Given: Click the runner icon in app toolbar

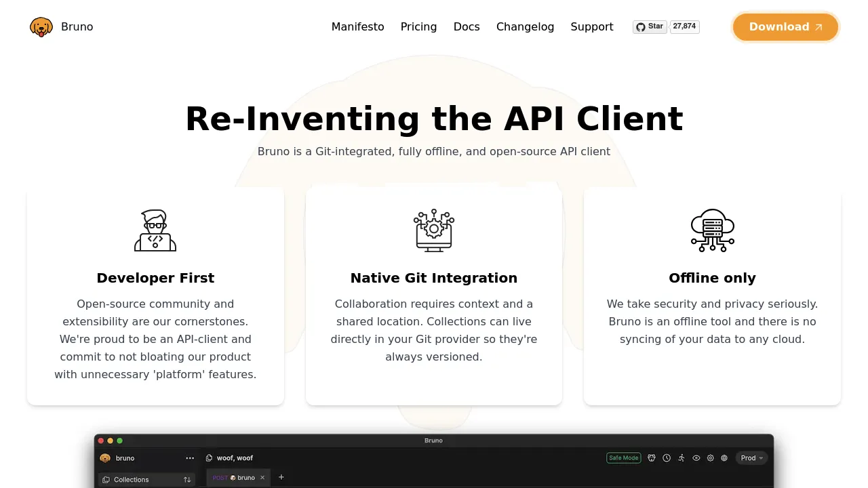Looking at the screenshot, I should [682, 458].
